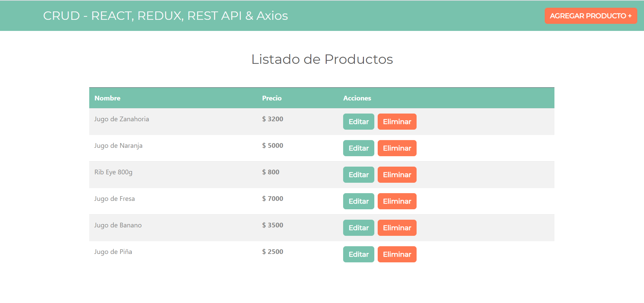
Task: Delete the Jugo de Piña product
Action: (x=397, y=254)
